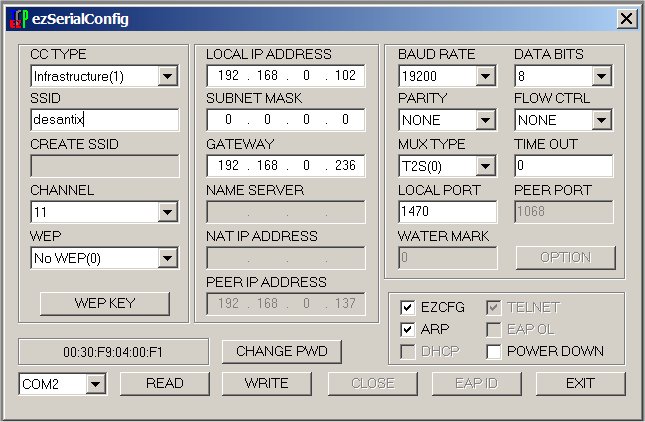Expand the CHANNEL dropdown showing 11

(x=167, y=212)
